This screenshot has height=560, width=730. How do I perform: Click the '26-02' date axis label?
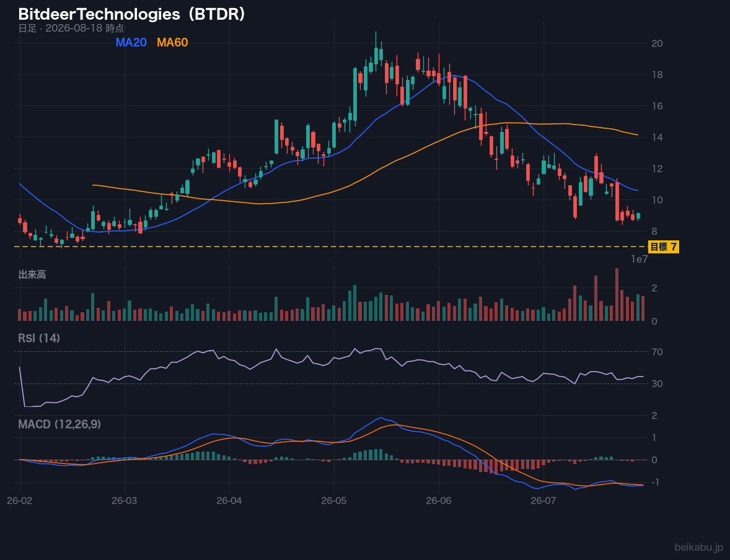20,501
